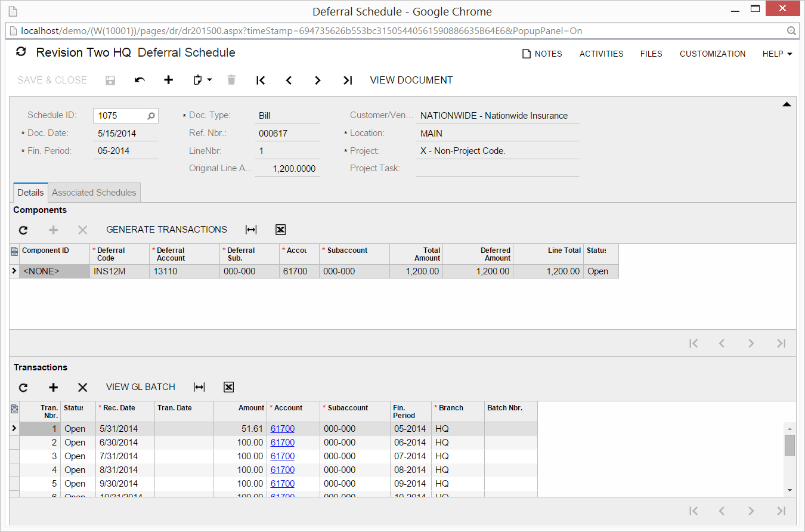Fit columns in the Transactions grid
Screen dimensions: 805x532
click(x=199, y=387)
